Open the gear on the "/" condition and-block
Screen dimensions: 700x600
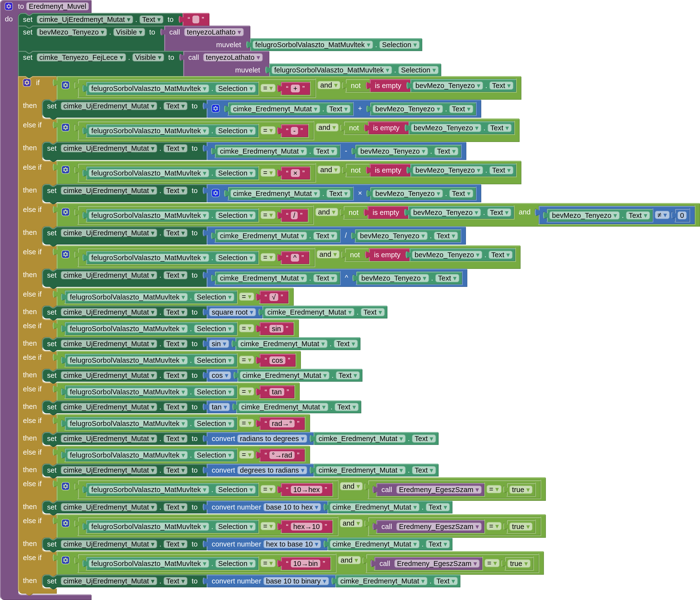pyautogui.click(x=66, y=212)
